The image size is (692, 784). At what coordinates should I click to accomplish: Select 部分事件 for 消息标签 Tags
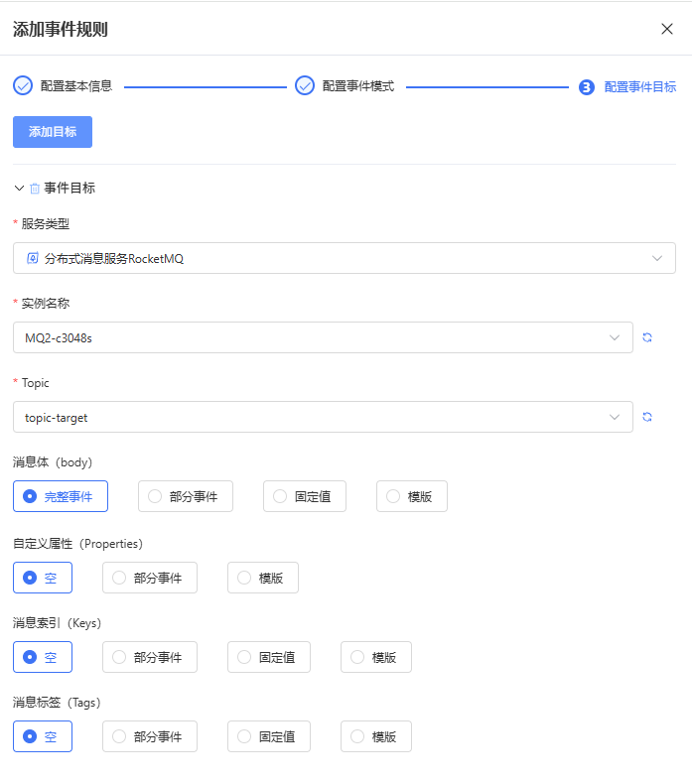click(x=150, y=736)
